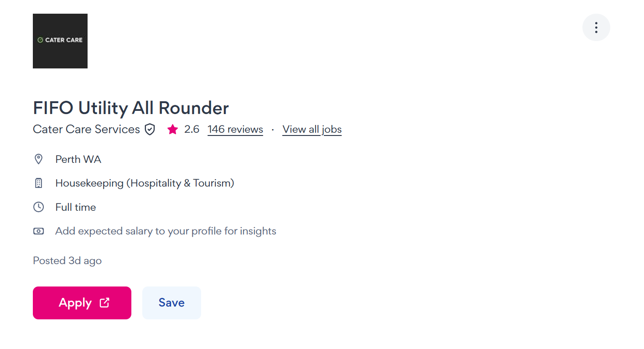Viewport: 644px width, 349px height.
Task: Follow the View all jobs link
Action: 312,130
